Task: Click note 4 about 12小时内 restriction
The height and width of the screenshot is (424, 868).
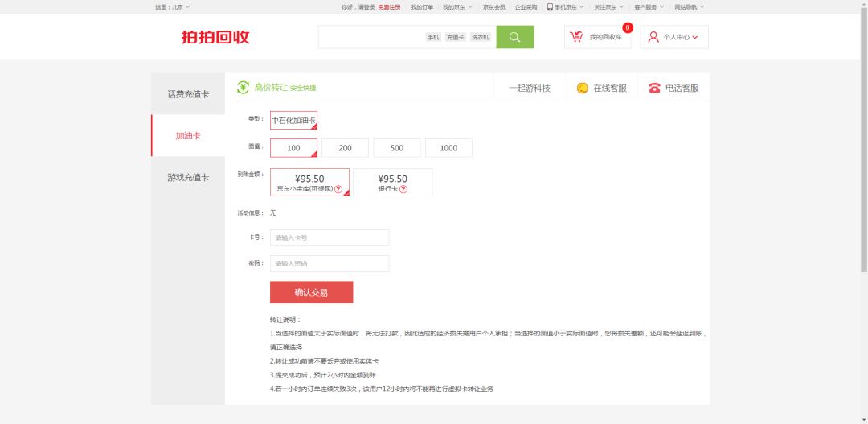Action: point(382,389)
